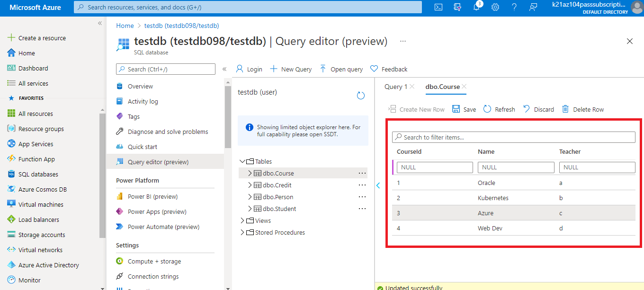Click the Delete Row trash button

click(583, 109)
